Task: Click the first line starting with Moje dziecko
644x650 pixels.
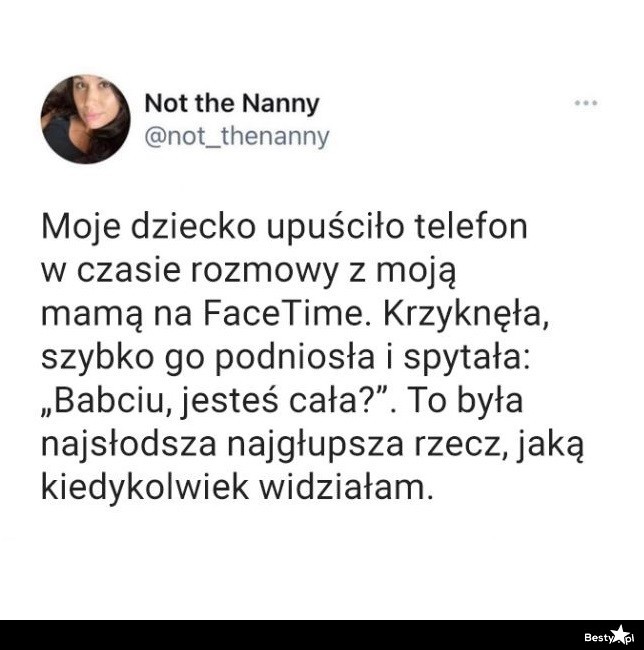Action: (284, 228)
